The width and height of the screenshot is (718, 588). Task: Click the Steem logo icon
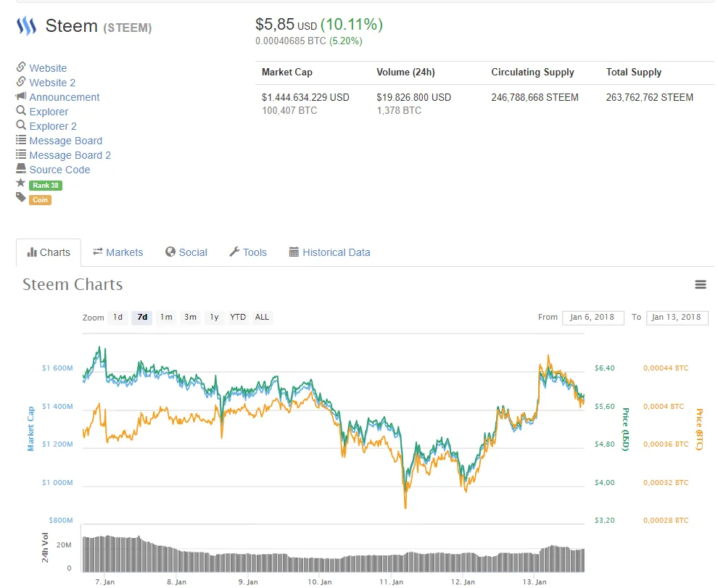[x=26, y=26]
